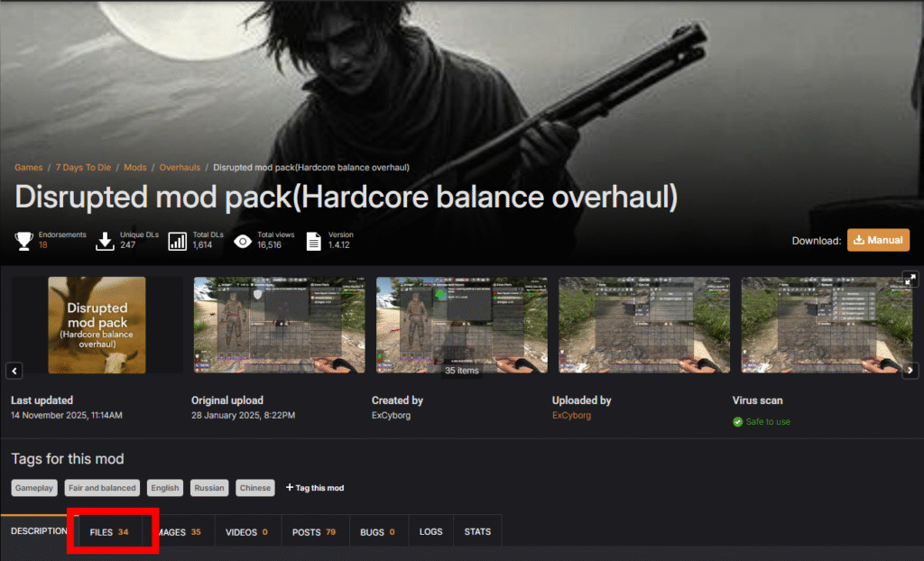Select the Stats tab
This screenshot has height=561, width=924.
[x=477, y=532]
